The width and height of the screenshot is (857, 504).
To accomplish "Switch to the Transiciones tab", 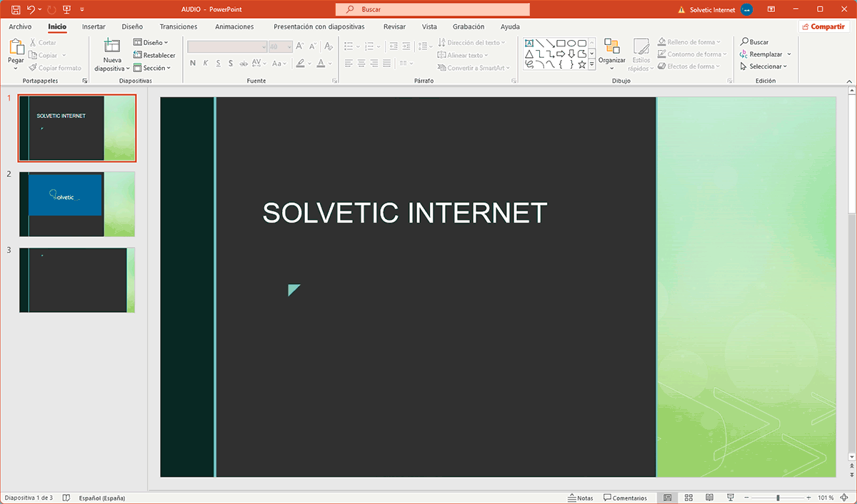I will [179, 26].
